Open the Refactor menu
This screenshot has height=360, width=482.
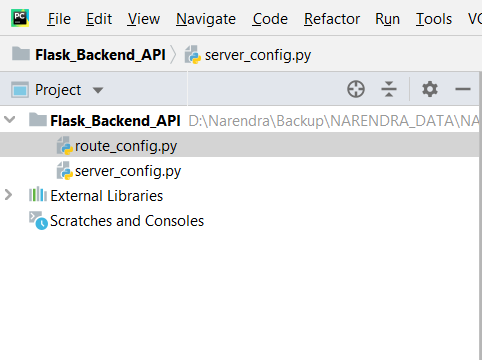[x=332, y=19]
